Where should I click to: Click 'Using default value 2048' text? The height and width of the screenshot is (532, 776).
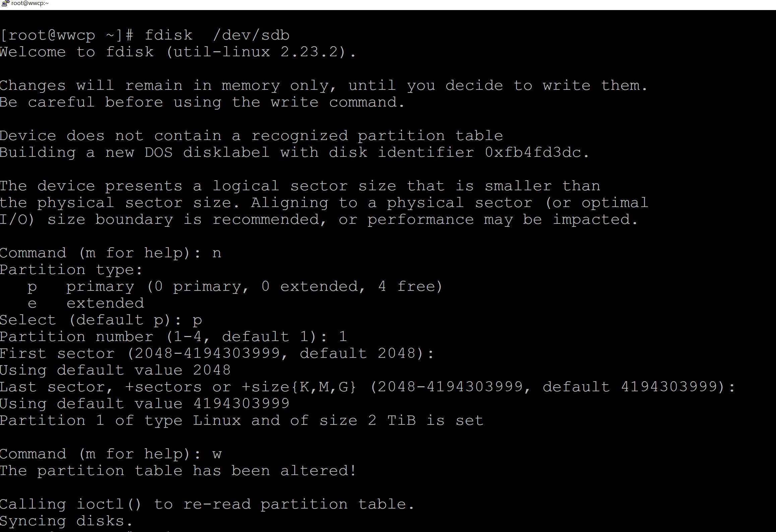pyautogui.click(x=115, y=371)
